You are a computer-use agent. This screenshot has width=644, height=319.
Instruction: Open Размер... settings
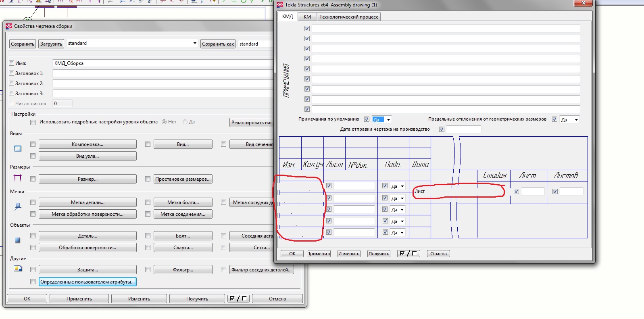pos(88,179)
